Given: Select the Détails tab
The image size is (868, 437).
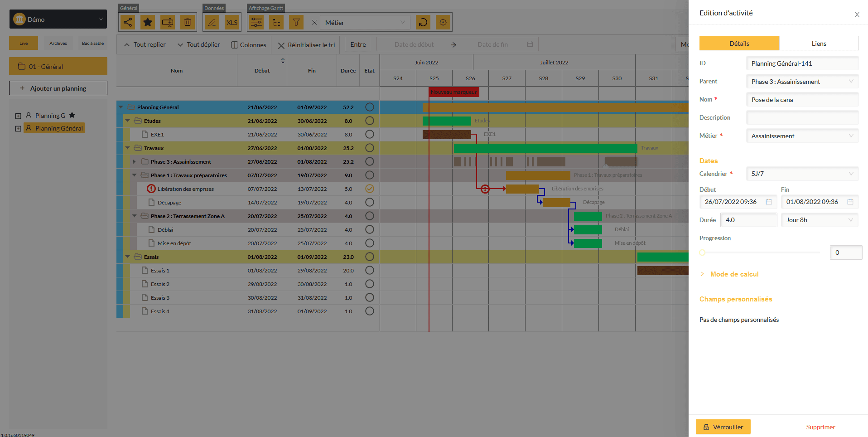Looking at the screenshot, I should pos(739,44).
